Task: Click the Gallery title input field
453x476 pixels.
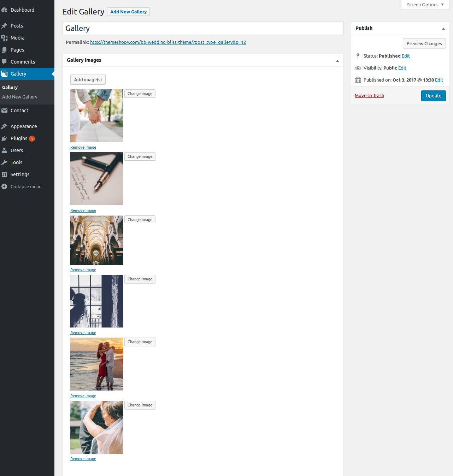Action: (x=203, y=28)
